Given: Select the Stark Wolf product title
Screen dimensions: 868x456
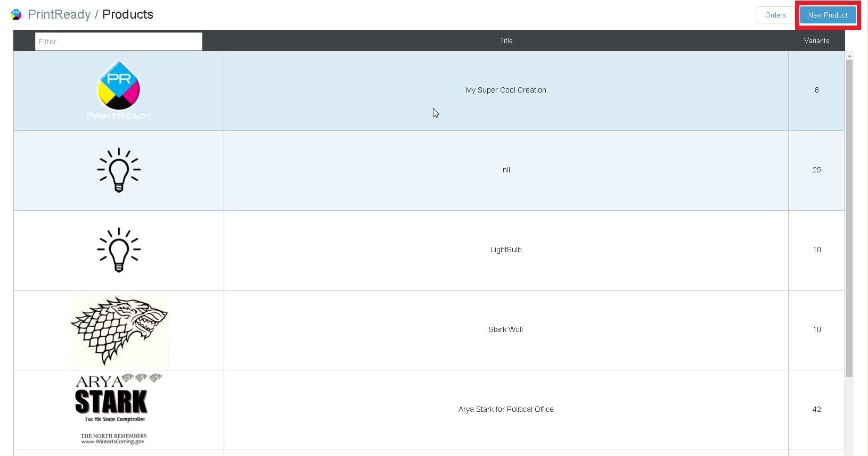Looking at the screenshot, I should coord(506,329).
